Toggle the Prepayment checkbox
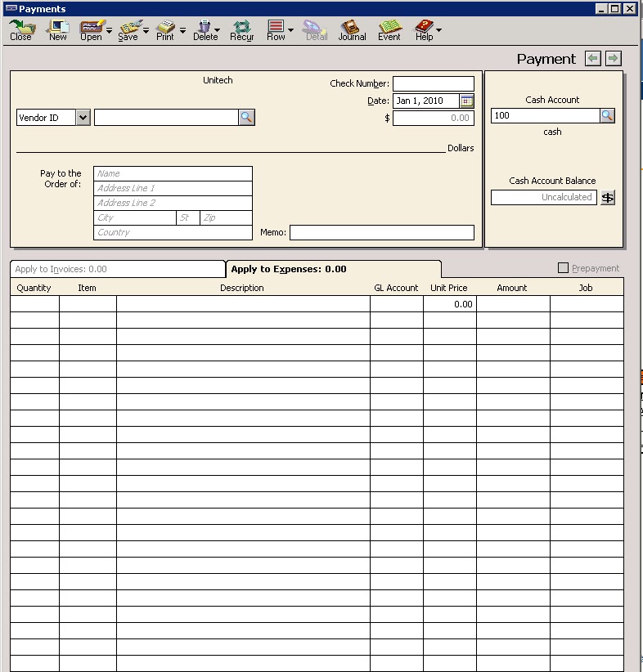This screenshot has width=643, height=672. [x=563, y=268]
